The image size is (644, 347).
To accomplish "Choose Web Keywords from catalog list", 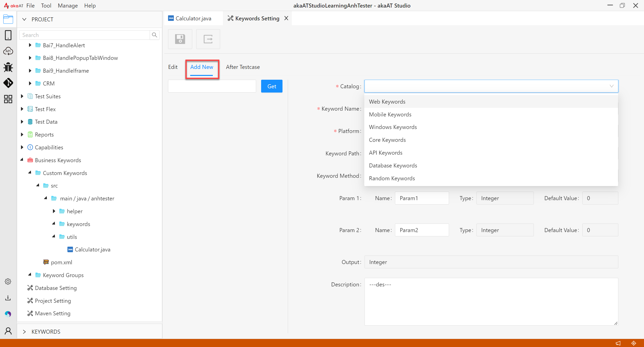I will pyautogui.click(x=491, y=102).
